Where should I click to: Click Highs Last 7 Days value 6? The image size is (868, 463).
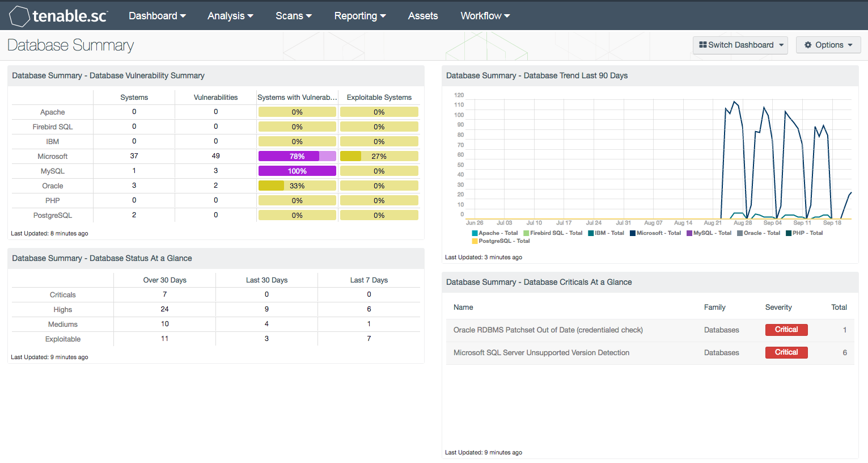369,309
